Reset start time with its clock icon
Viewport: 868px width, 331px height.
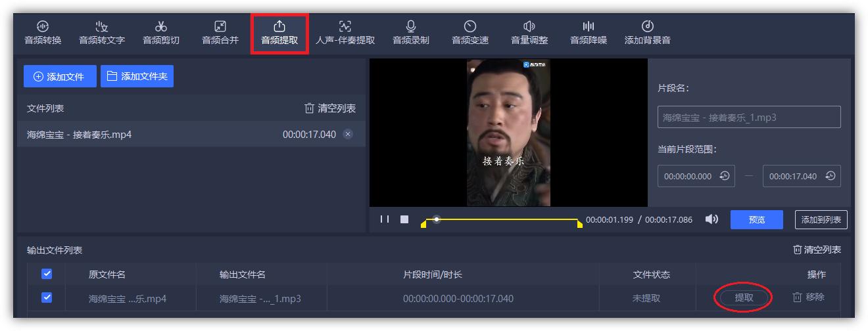point(724,176)
